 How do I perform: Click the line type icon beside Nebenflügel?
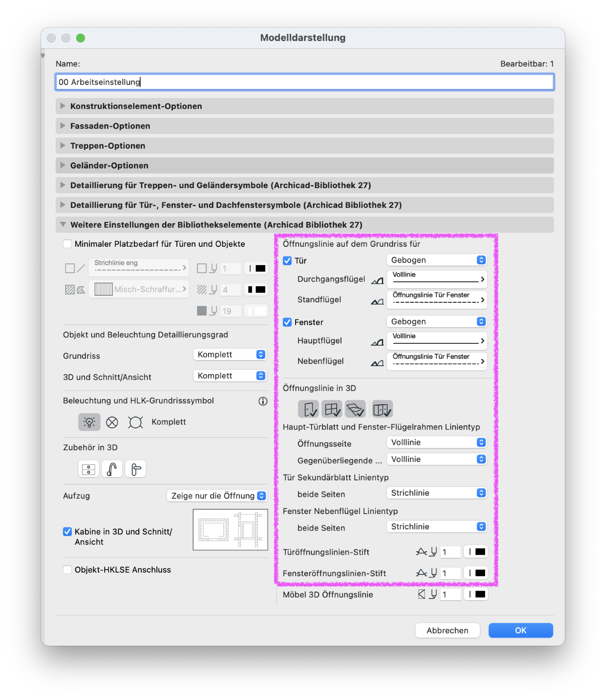pyautogui.click(x=377, y=363)
